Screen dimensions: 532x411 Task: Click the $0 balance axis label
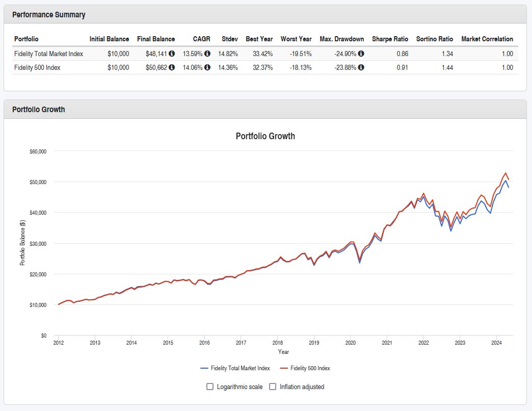pyautogui.click(x=43, y=336)
